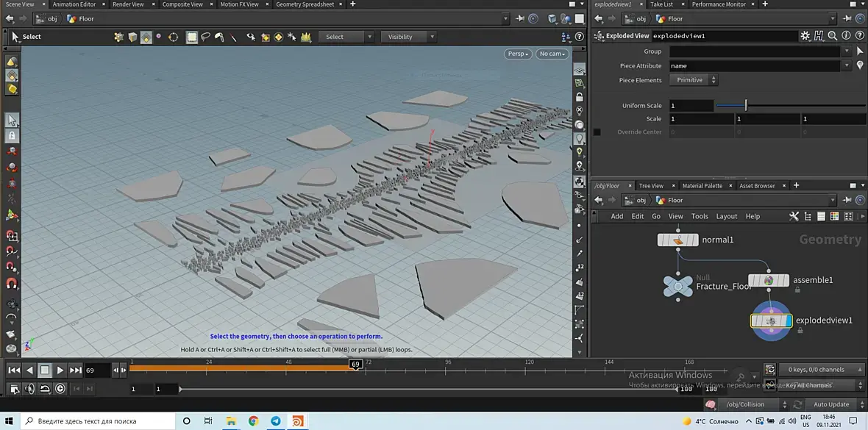Open the Layout menu in network editor
Viewport: 868px width, 430px height.
pos(726,216)
